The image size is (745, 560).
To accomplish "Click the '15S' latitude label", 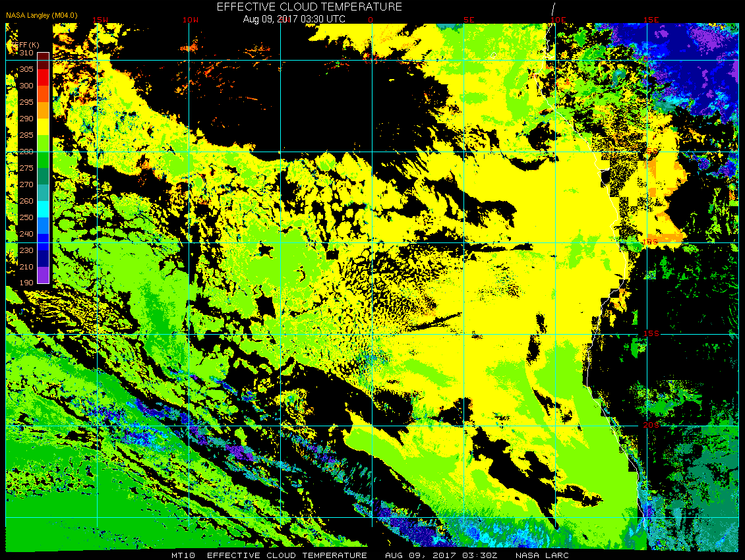I will (x=651, y=333).
